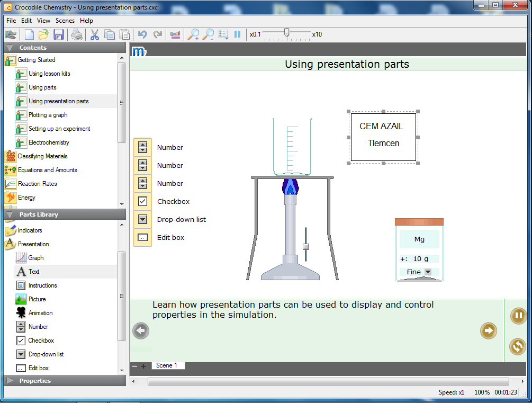
Task: Create a new file with toolbar icon
Action: [29, 34]
